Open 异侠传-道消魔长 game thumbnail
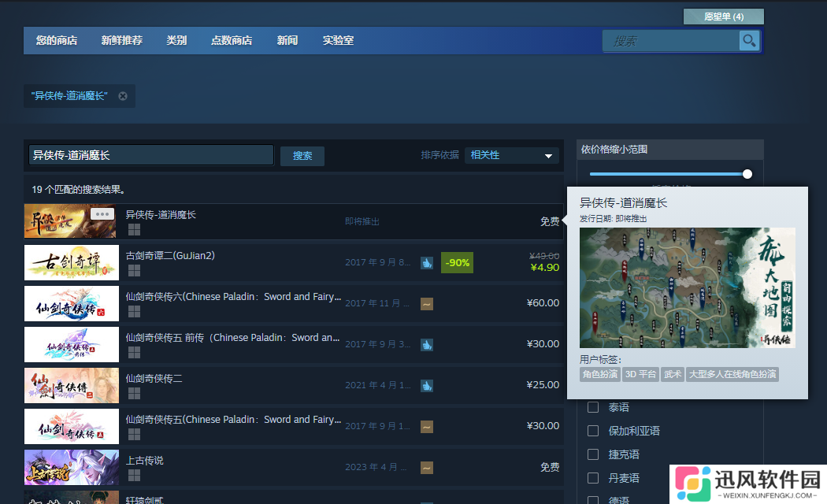827x504 pixels. [70, 221]
